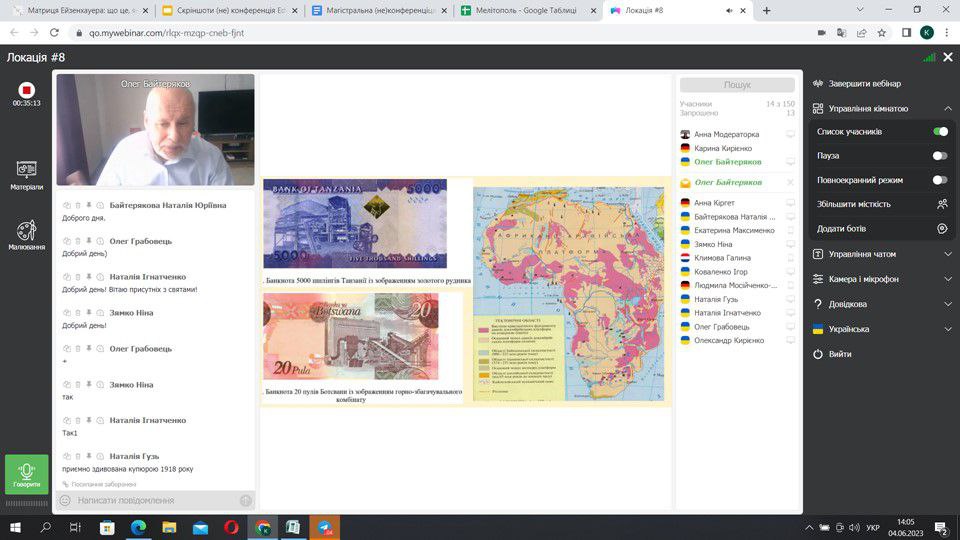
Task: Switch to Мелітополь Google Таблиці tab
Action: coord(520,11)
